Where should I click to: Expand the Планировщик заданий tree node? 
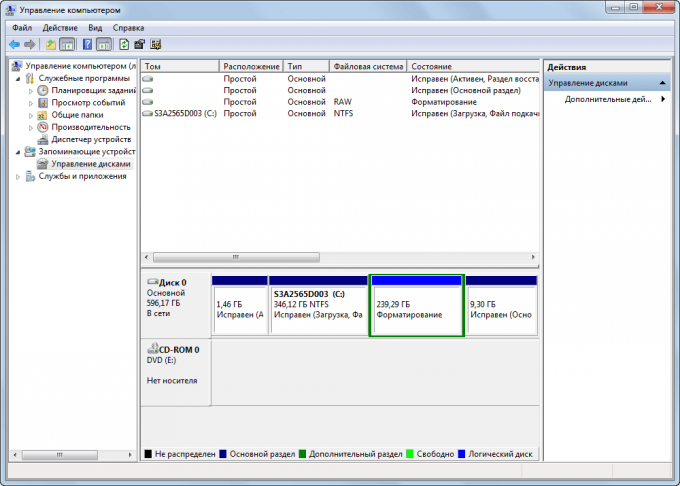click(30, 90)
